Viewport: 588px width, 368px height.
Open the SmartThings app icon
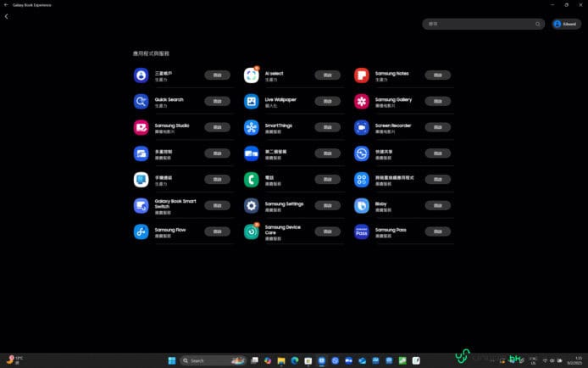pyautogui.click(x=251, y=127)
